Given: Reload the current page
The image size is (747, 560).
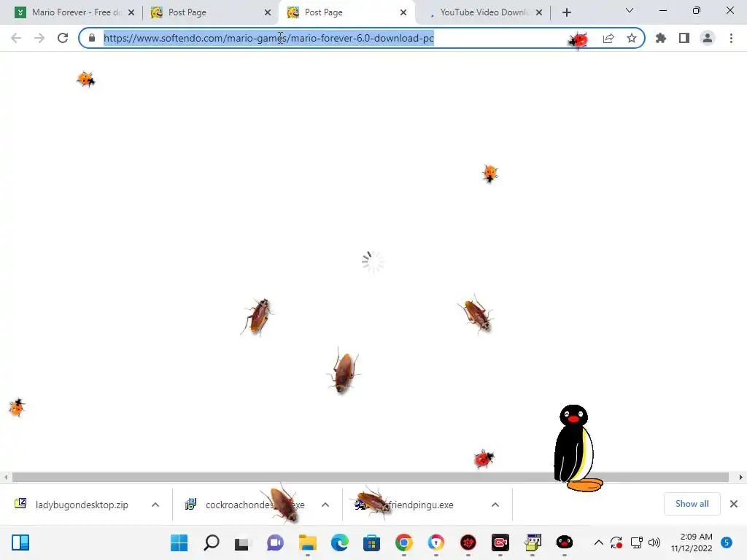Looking at the screenshot, I should pyautogui.click(x=63, y=38).
